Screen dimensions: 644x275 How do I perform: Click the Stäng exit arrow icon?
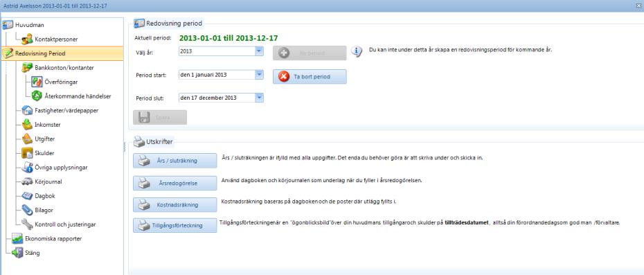[x=17, y=253]
